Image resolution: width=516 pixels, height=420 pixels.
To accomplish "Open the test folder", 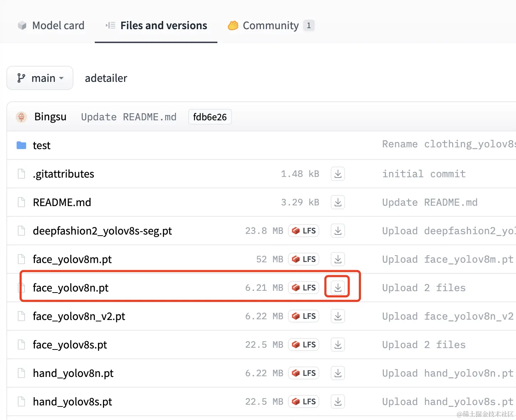I will point(42,145).
